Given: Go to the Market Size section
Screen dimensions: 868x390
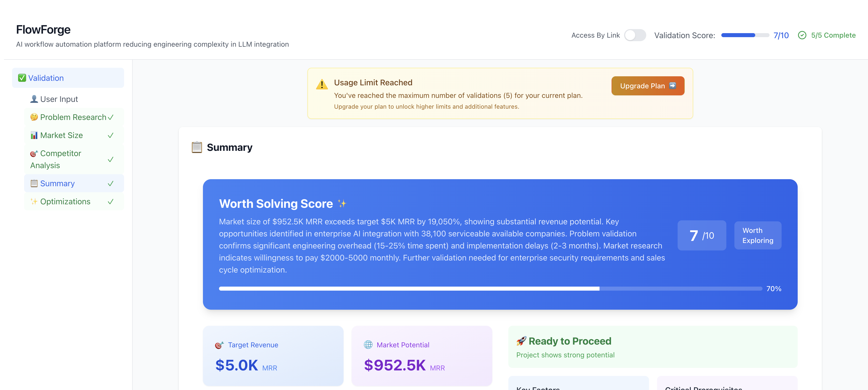Looking at the screenshot, I should click(x=74, y=135).
